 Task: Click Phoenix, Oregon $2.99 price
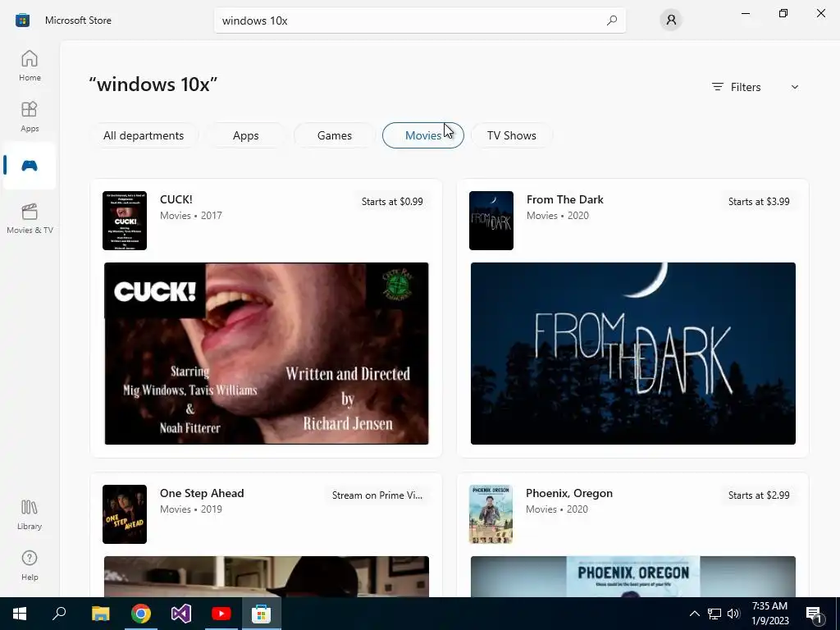click(759, 495)
